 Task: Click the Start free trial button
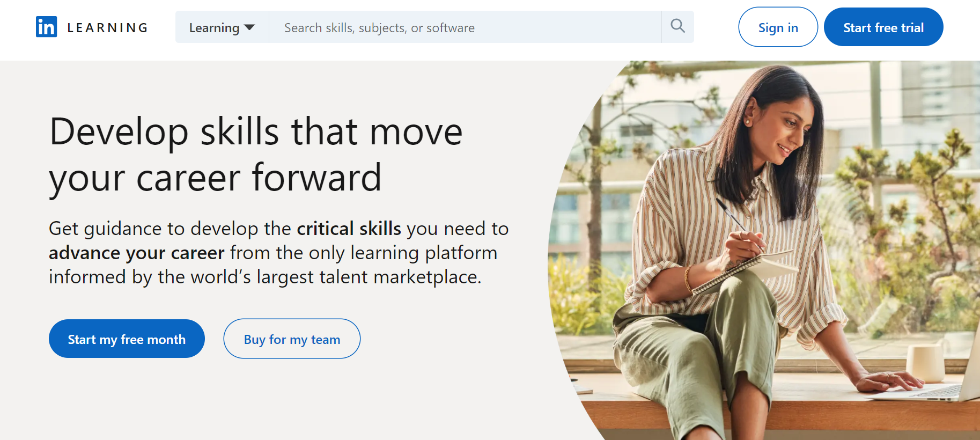pos(883,27)
